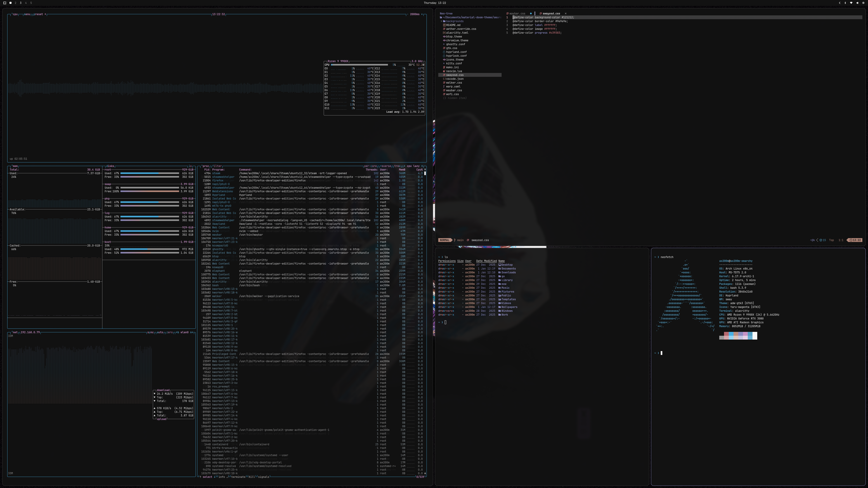This screenshot has width=868, height=488.
Task: Toggle reverse sorting in process list
Action: click(x=385, y=166)
